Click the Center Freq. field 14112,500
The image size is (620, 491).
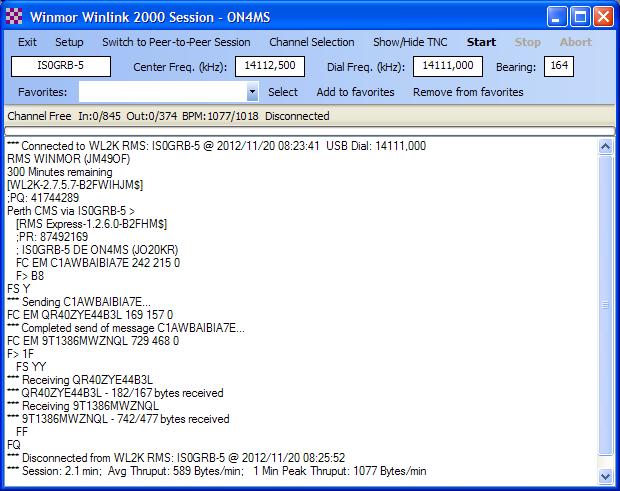270,66
